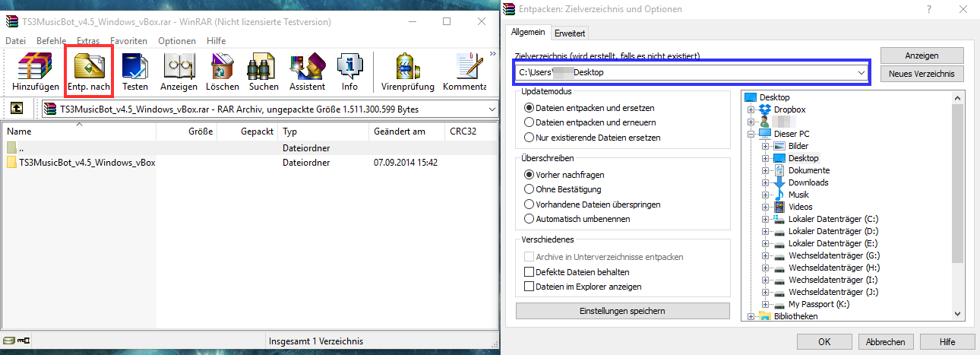Click the Videos film icon in tree
The height and width of the screenshot is (355, 980).
779,207
